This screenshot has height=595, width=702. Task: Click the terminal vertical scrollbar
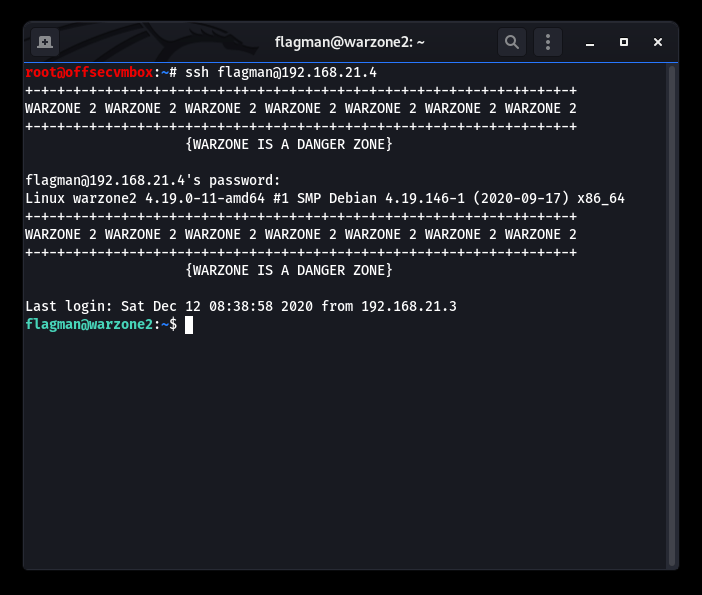tap(672, 316)
